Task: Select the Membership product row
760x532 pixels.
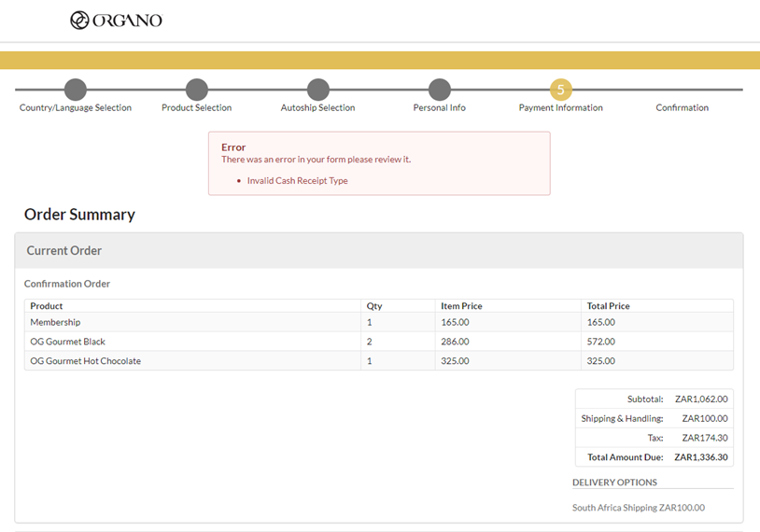Action: pyautogui.click(x=379, y=322)
